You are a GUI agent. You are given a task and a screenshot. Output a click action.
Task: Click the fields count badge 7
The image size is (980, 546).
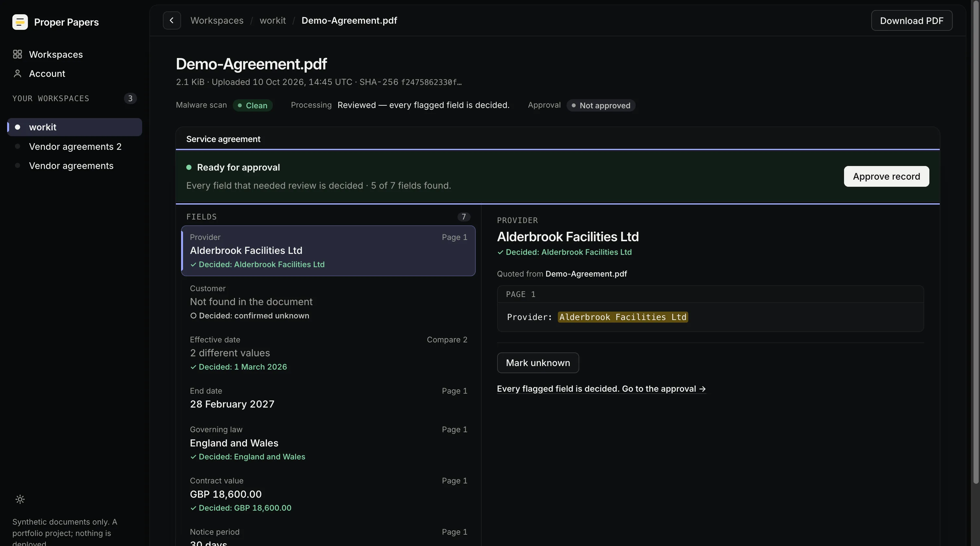point(464,217)
